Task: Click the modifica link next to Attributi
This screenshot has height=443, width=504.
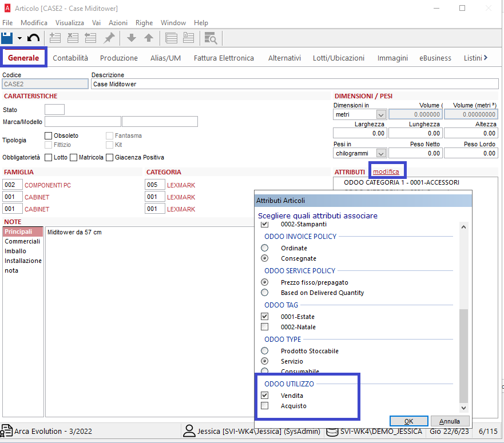Action: pos(386,171)
